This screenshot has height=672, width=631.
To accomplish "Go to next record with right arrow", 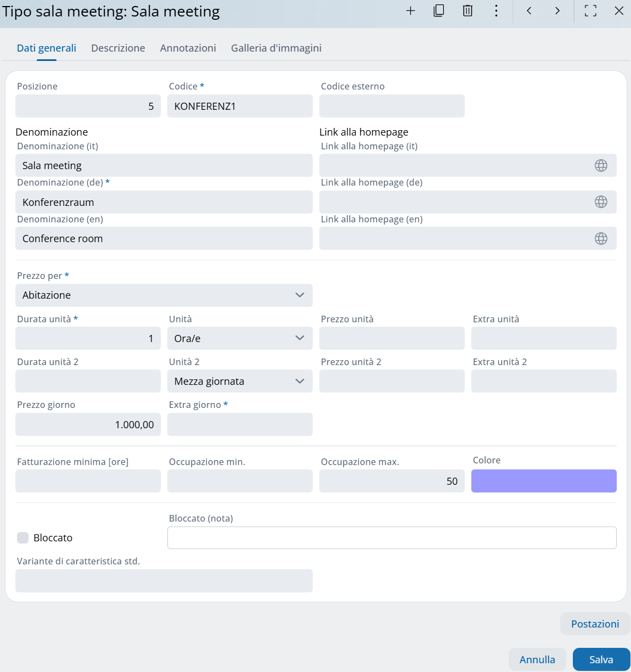I will point(557,11).
